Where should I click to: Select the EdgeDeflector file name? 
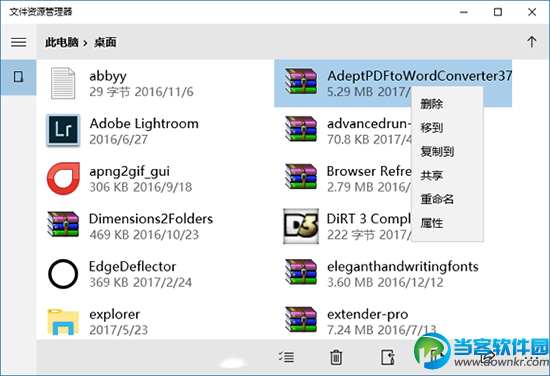[x=132, y=267]
